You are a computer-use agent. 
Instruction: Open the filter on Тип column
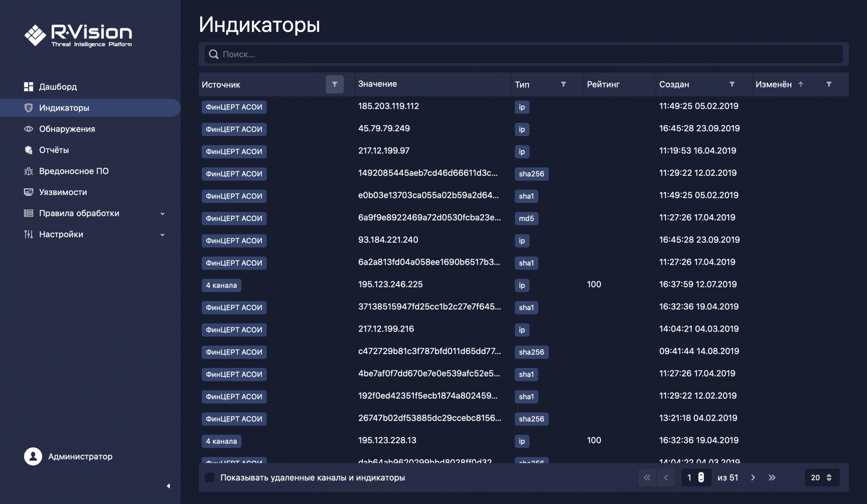click(563, 85)
